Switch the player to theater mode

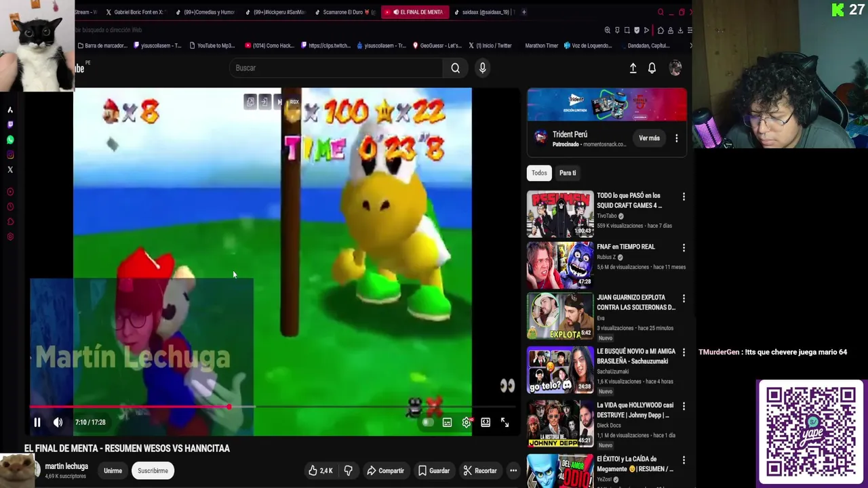[486, 422]
